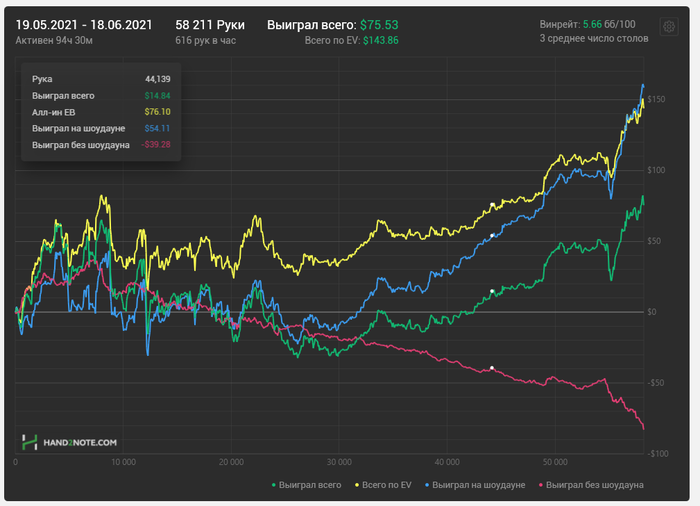Toggle the green Выиграл всего legend dot
The height and width of the screenshot is (506, 700).
[x=274, y=485]
